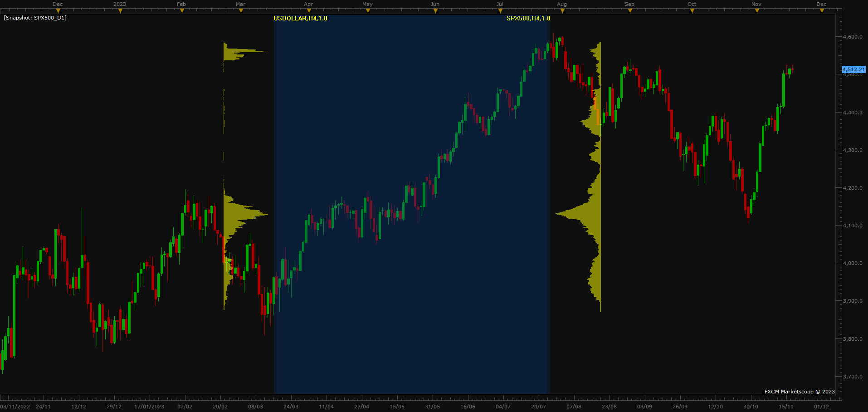Viewport: 868px width, 412px height.
Task: Click the 24/03 date axis label
Action: coord(291,407)
